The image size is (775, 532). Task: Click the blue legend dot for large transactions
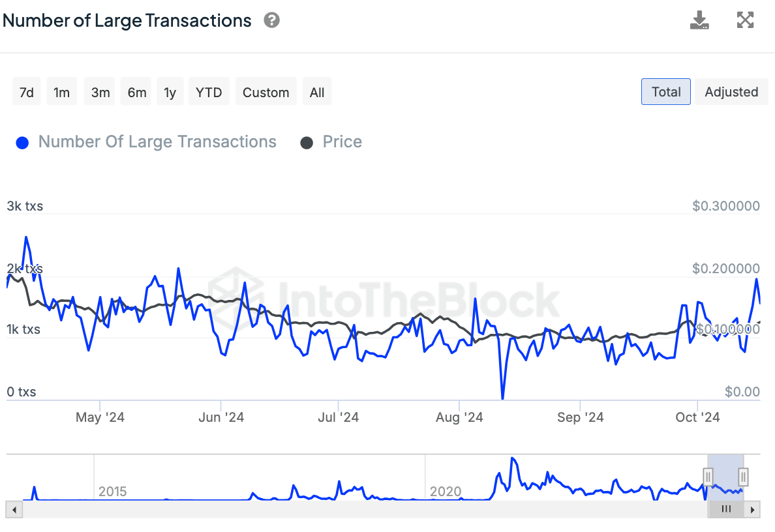[22, 142]
